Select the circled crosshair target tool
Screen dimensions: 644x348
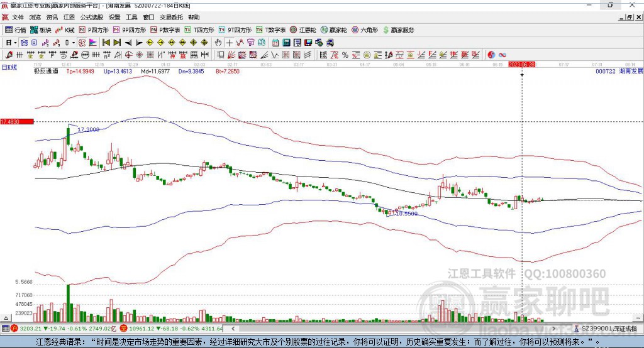128,55
